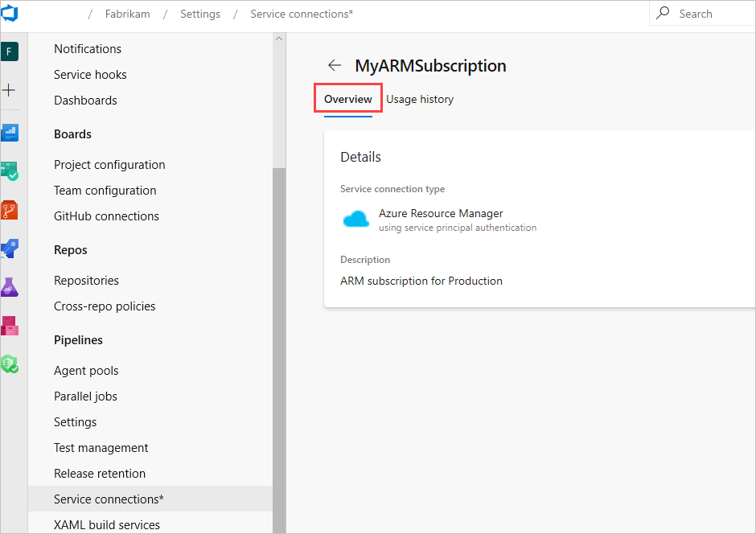
Task: Open XAML build services
Action: click(106, 524)
